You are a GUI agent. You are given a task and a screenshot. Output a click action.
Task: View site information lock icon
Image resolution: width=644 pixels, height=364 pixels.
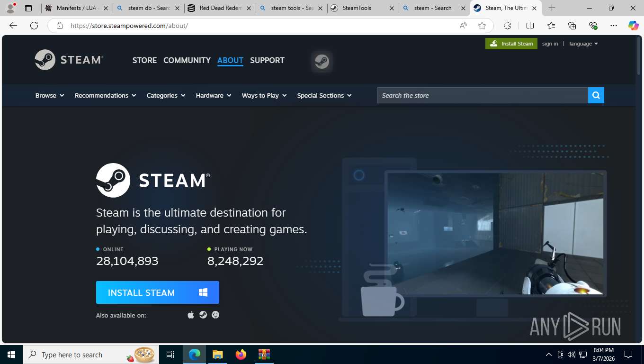click(x=60, y=26)
